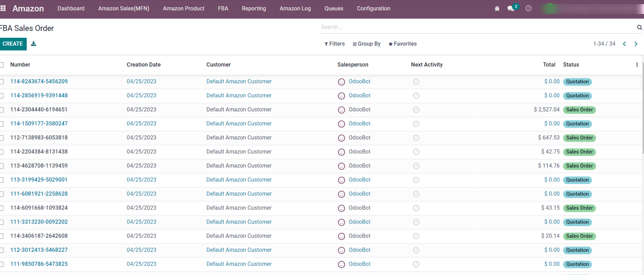The height and width of the screenshot is (275, 644).
Task: Open order 112-3012413-5468227
Action: (39, 250)
